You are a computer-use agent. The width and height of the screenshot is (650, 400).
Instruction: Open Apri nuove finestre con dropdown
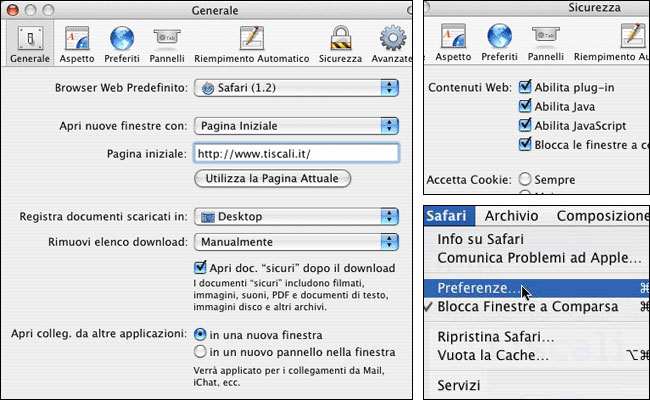(x=296, y=126)
